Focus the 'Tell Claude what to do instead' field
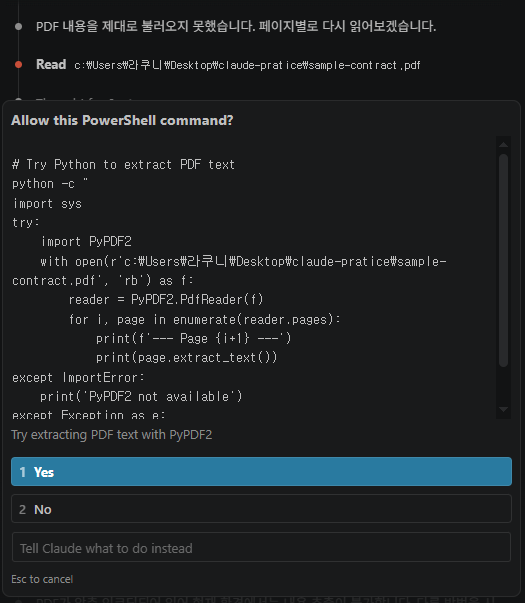This screenshot has width=525, height=603. pyautogui.click(x=261, y=547)
